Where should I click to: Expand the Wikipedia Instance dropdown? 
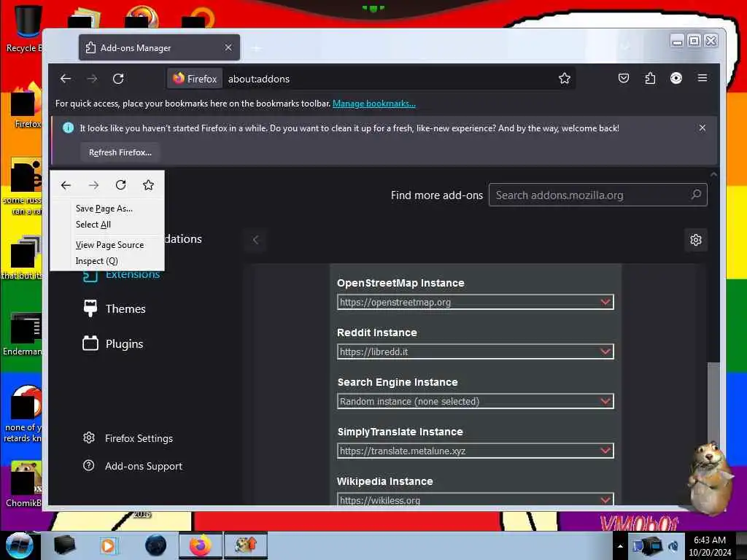pyautogui.click(x=475, y=499)
